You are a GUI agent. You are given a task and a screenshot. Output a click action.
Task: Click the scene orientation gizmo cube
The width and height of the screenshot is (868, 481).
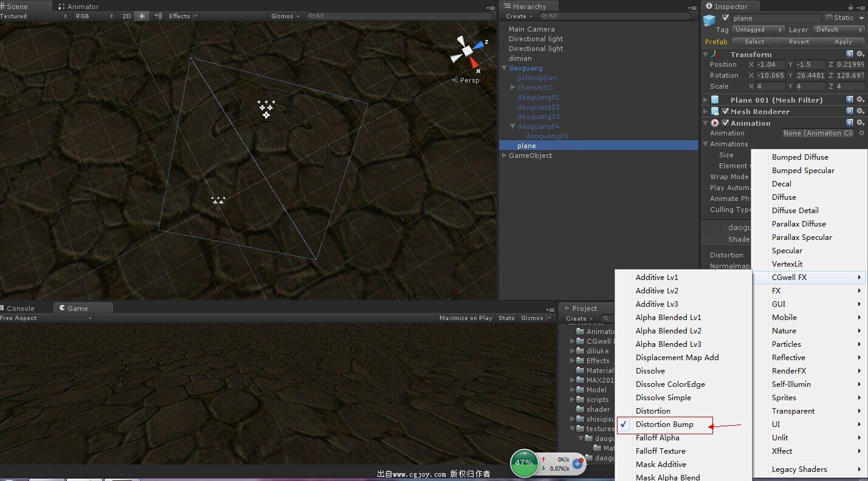(x=467, y=50)
